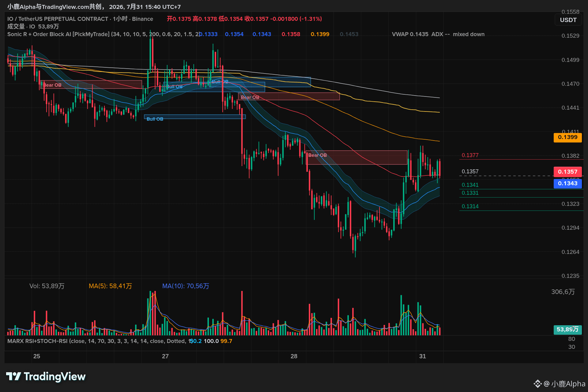Click the 0.1441 price axis tick

570,108
